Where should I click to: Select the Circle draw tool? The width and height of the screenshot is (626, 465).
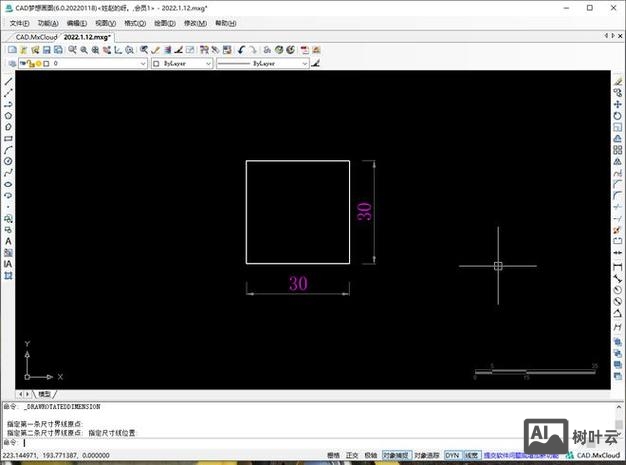click(8, 161)
